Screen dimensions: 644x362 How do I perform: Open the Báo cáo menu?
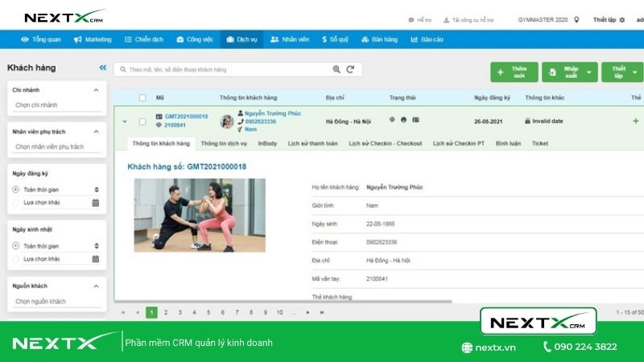pyautogui.click(x=427, y=39)
